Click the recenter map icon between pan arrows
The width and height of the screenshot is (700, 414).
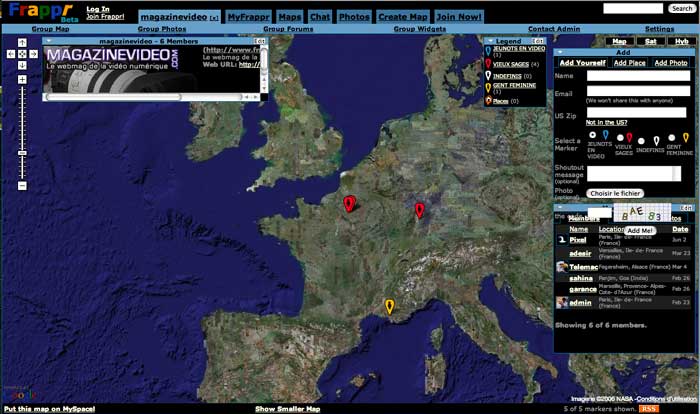(x=22, y=54)
